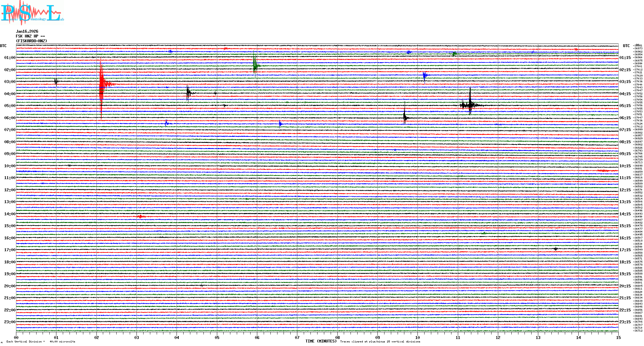
Task: Click the UTC label at top right
Action: [626, 46]
